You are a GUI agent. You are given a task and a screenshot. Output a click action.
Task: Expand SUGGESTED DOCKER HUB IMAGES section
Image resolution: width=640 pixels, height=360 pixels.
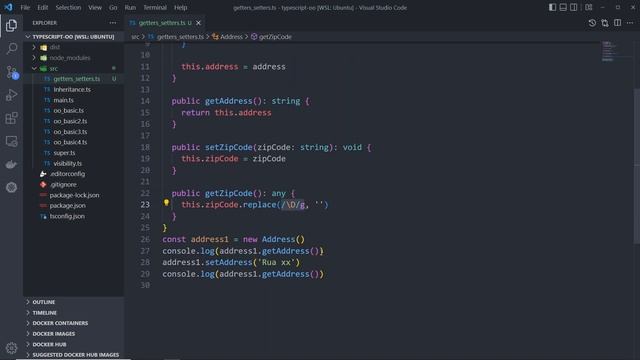(73, 355)
